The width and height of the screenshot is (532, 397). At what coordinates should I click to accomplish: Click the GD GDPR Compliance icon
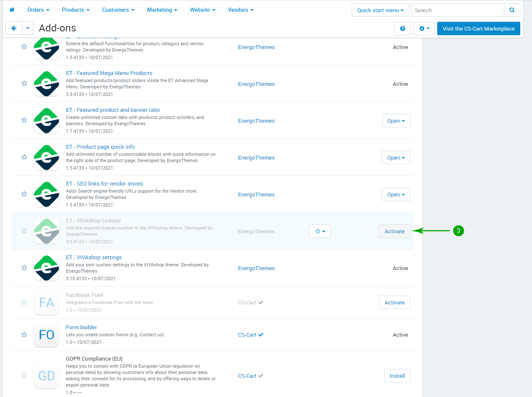click(x=47, y=376)
